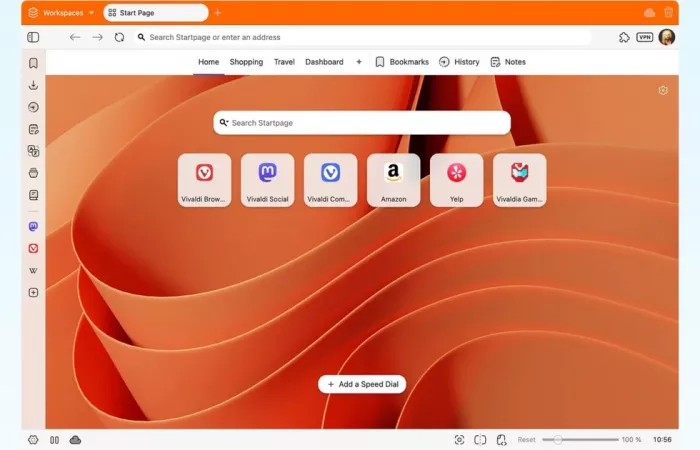Click the Extensions puzzle icon
700x450 pixels.
click(x=624, y=37)
